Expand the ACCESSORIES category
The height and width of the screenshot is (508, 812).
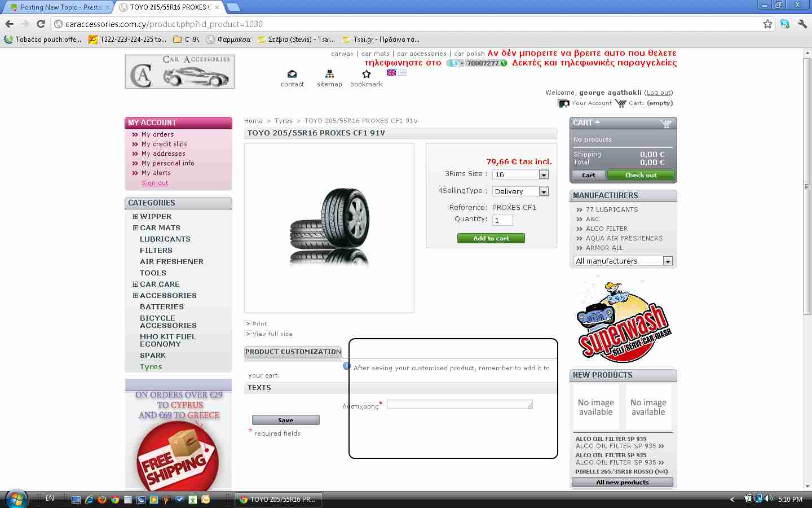(135, 295)
